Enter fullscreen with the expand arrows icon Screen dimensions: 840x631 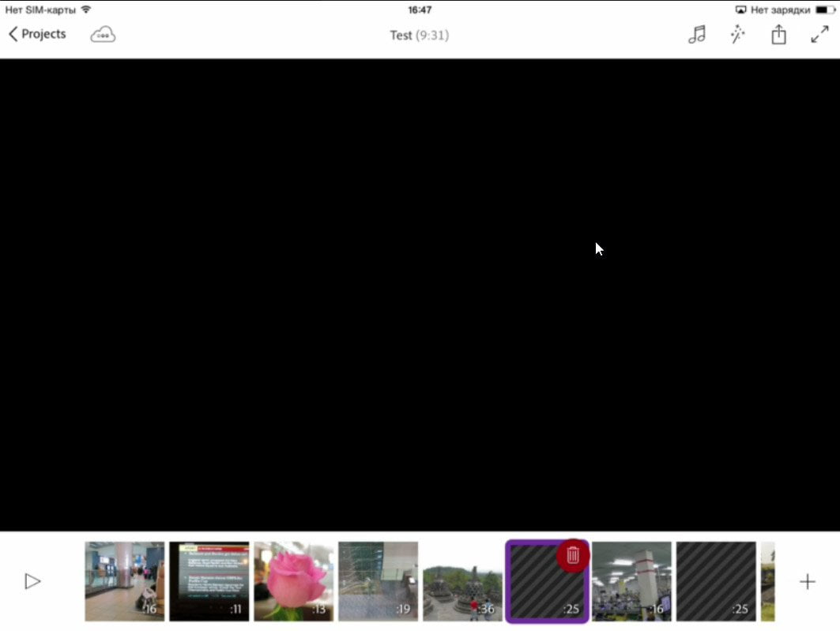[819, 35]
